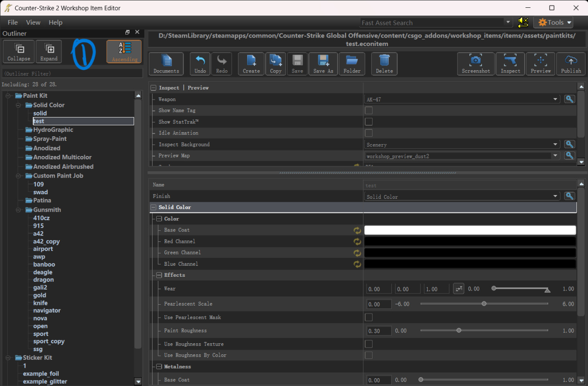588x386 pixels.
Task: Click the Outliner Filter input field
Action: [72, 73]
